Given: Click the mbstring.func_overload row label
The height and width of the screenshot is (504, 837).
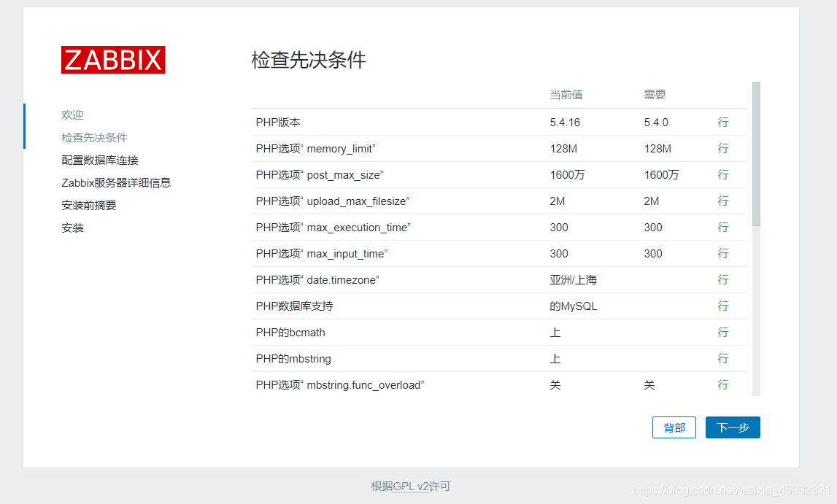Looking at the screenshot, I should 340,385.
